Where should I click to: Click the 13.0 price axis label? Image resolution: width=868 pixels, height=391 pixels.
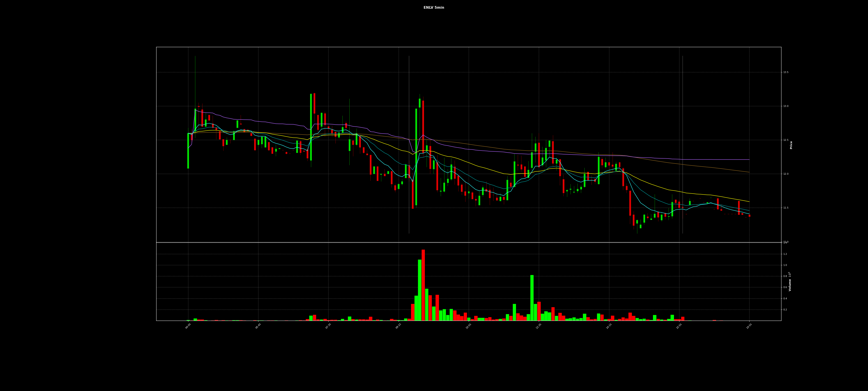pyautogui.click(x=786, y=106)
